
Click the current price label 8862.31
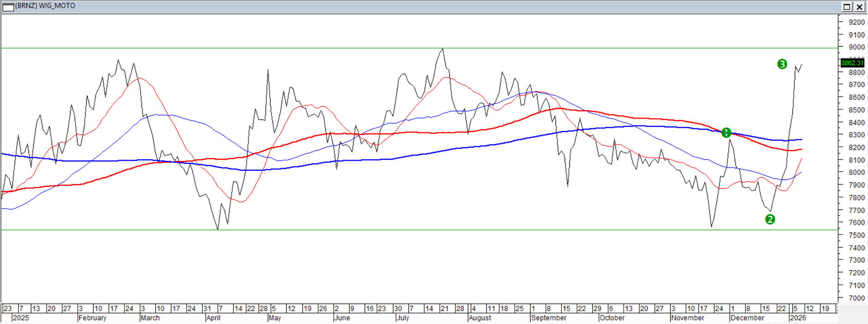852,63
